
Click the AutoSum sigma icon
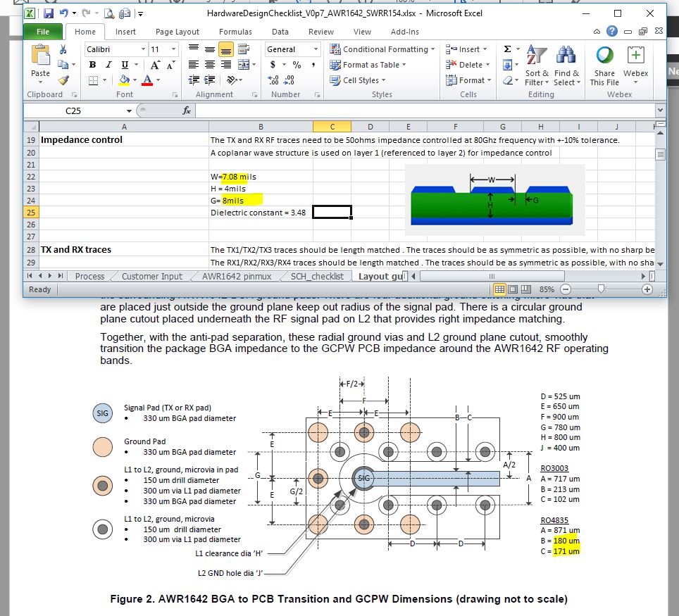click(508, 49)
